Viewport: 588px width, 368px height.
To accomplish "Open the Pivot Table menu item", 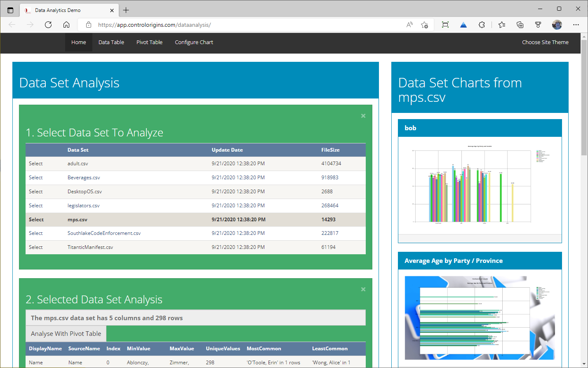I will [x=149, y=42].
